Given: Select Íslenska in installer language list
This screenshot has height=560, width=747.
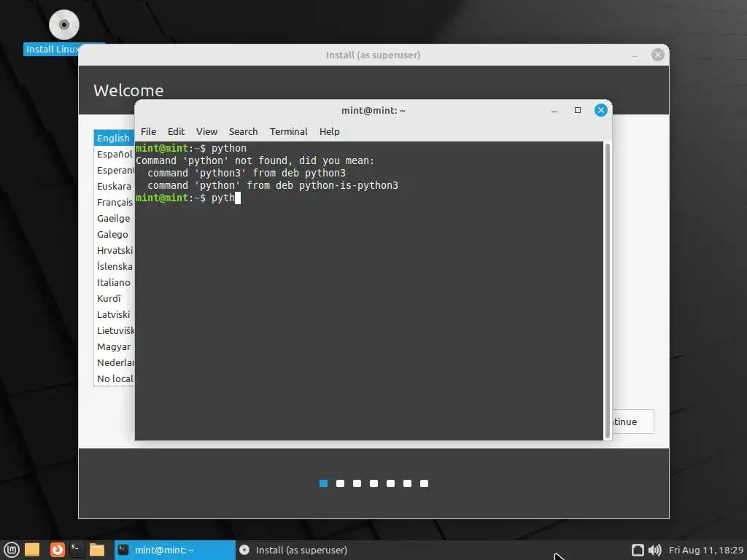Looking at the screenshot, I should point(114,266).
